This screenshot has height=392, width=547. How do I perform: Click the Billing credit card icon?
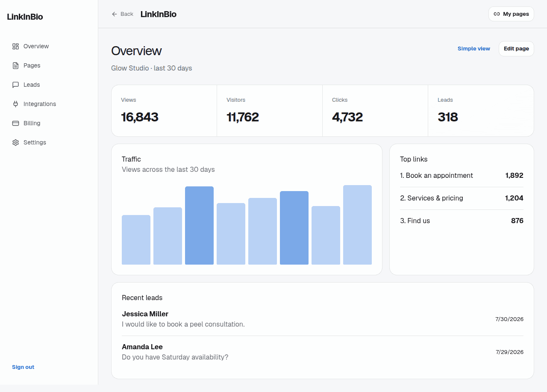pos(15,123)
